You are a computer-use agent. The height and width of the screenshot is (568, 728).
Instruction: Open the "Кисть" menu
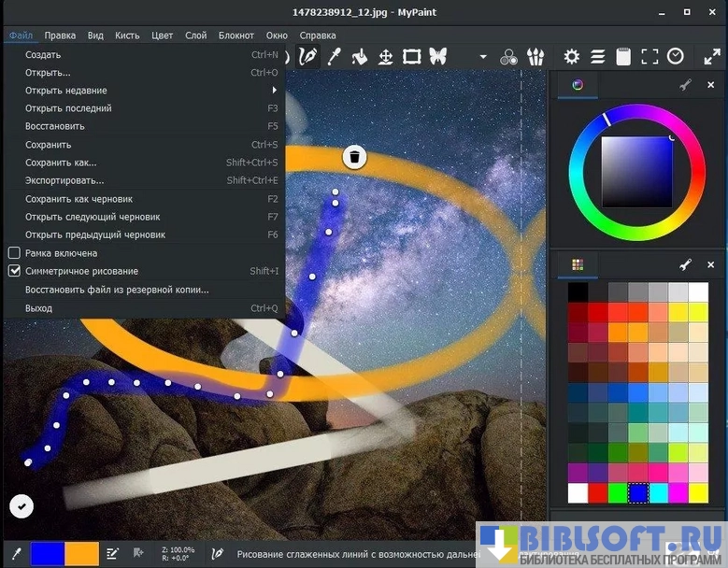pyautogui.click(x=127, y=35)
